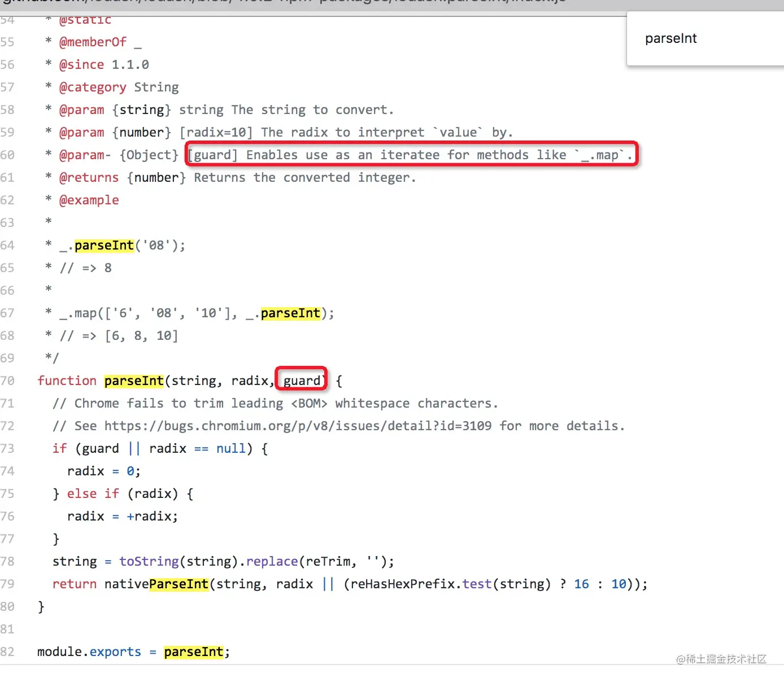The height and width of the screenshot is (682, 784).
Task: Click the "radix = +radix;" assignment
Action: click(123, 516)
